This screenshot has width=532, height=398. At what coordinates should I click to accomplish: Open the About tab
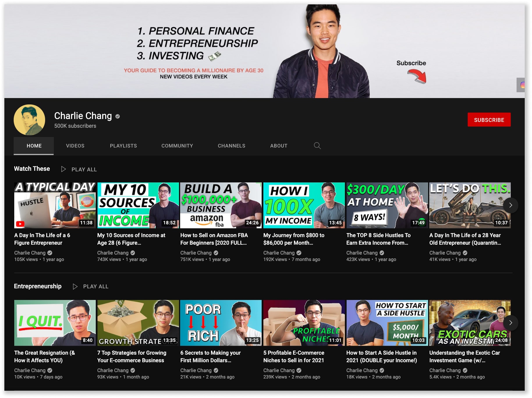[279, 146]
